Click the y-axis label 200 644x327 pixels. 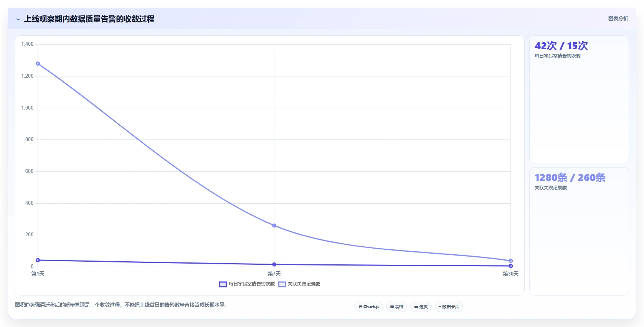(x=29, y=235)
